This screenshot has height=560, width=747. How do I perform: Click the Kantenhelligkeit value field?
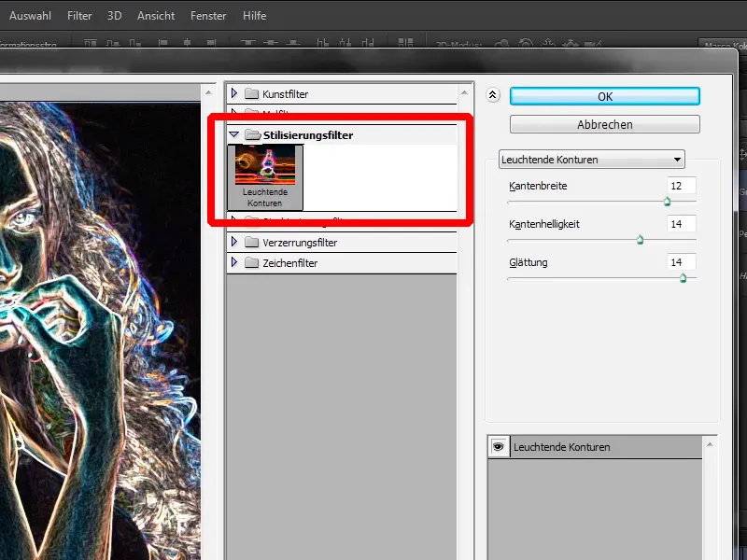682,224
